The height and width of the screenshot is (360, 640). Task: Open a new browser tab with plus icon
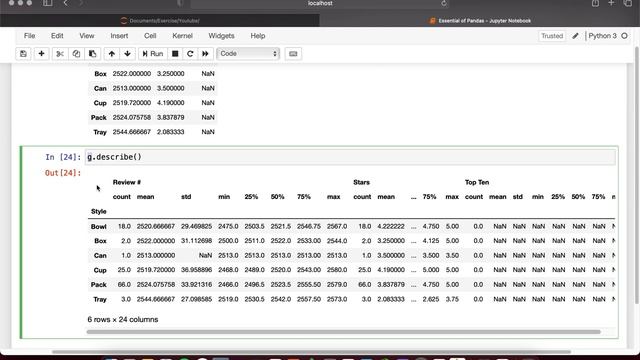click(x=611, y=3)
